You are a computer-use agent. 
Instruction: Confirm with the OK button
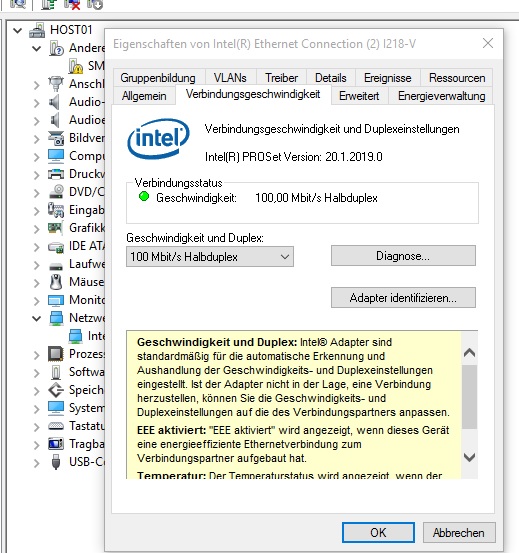click(x=378, y=533)
